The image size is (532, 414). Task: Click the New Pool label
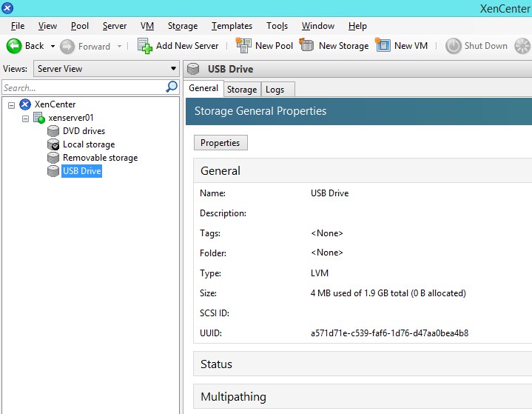274,46
